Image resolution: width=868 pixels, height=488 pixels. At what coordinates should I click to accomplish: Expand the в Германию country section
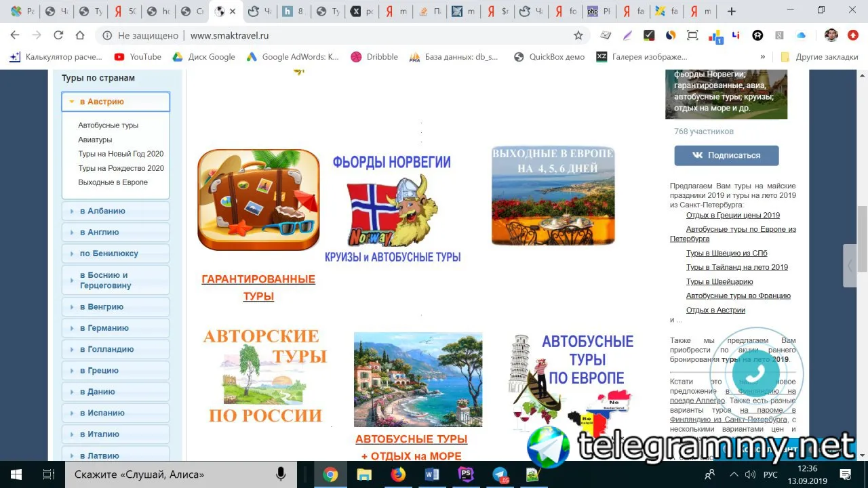[116, 328]
